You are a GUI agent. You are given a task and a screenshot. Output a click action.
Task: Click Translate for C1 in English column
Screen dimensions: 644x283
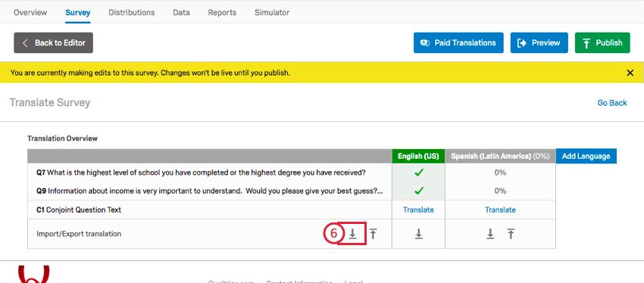pyautogui.click(x=418, y=210)
